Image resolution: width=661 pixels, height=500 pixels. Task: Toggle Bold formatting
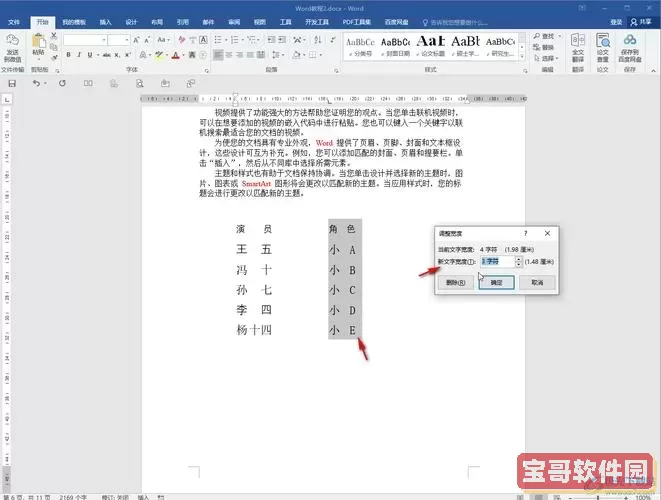[x=68, y=55]
